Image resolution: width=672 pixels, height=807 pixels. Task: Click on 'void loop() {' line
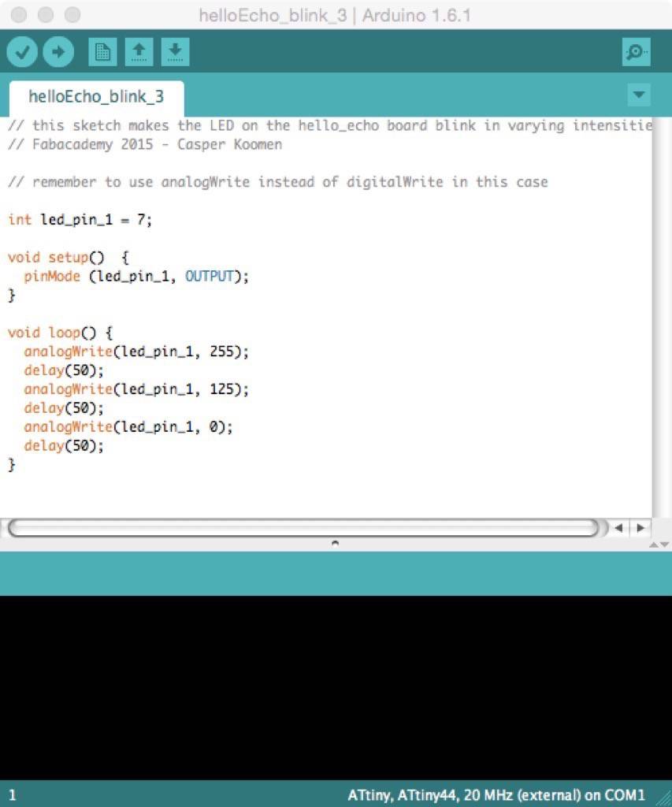(60, 333)
